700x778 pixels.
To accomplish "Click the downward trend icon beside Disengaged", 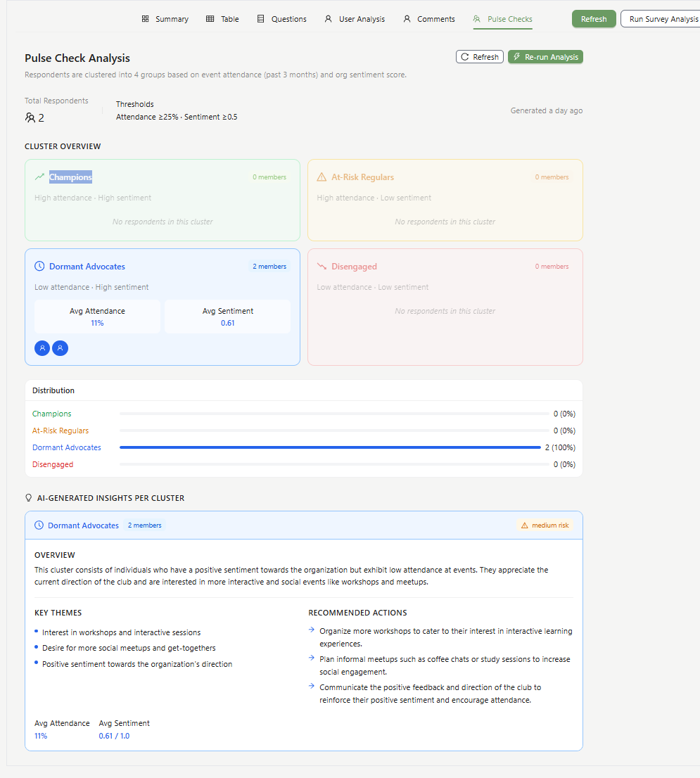I will tap(322, 267).
